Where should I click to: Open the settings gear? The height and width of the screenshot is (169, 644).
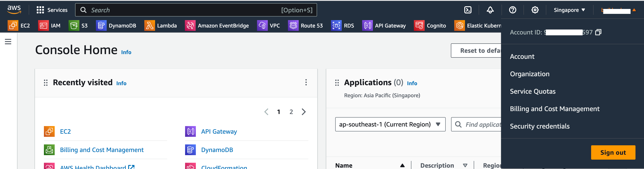[535, 10]
